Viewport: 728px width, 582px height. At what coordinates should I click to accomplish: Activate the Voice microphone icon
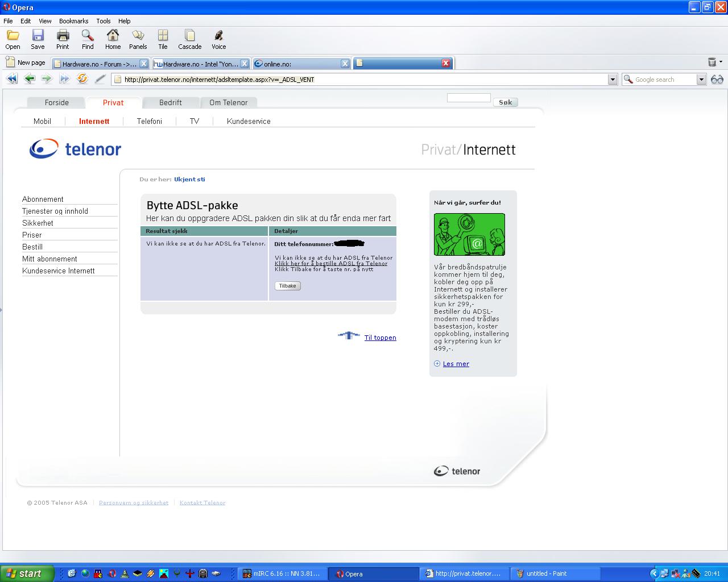218,35
